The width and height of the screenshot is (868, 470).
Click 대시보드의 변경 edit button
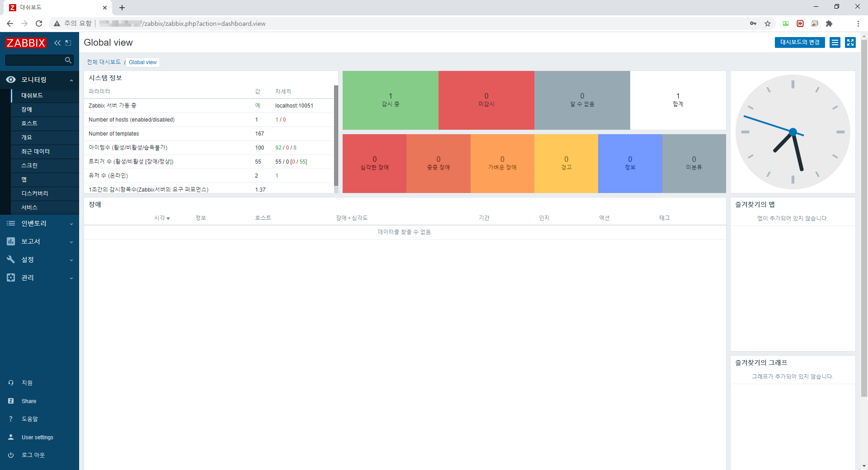click(800, 42)
